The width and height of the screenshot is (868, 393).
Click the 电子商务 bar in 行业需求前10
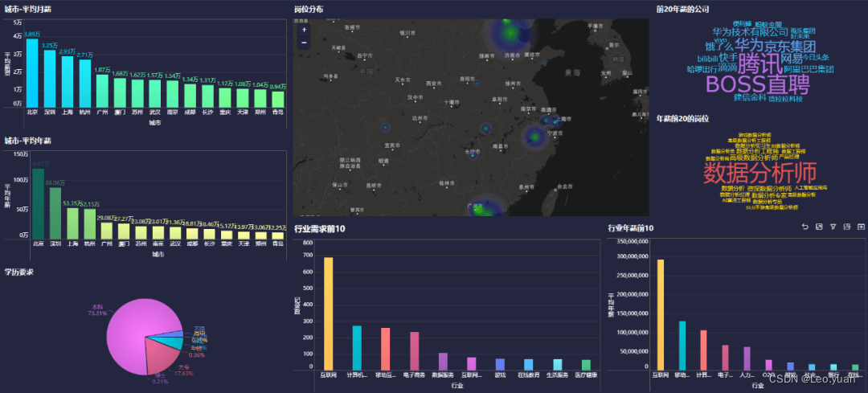[415, 351]
